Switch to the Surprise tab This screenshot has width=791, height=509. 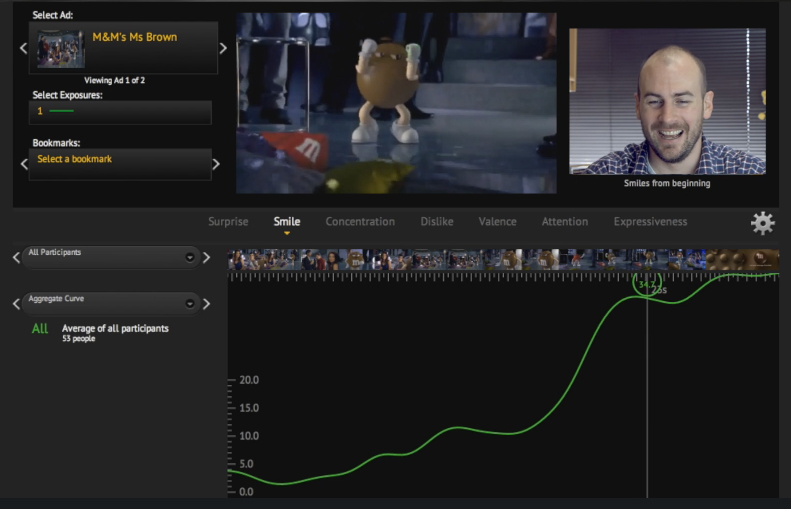[x=228, y=222]
